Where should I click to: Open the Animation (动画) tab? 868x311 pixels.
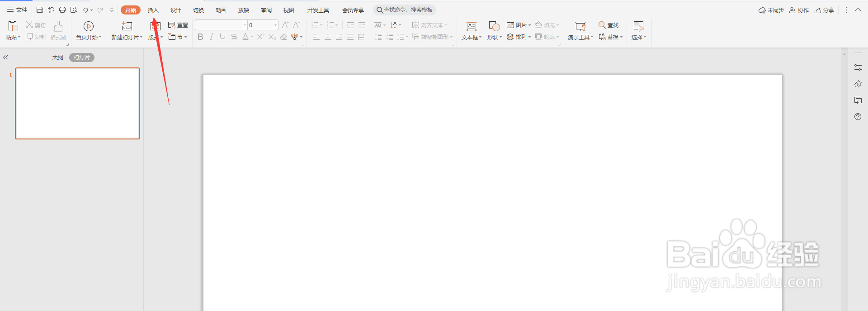point(221,10)
